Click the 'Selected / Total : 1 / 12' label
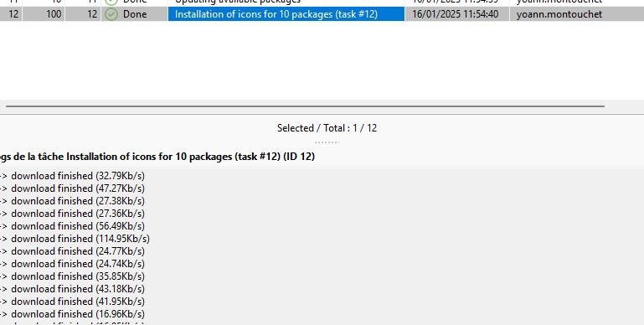644x325 pixels. (x=327, y=128)
